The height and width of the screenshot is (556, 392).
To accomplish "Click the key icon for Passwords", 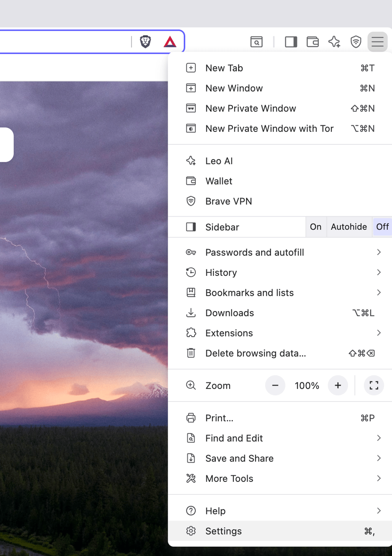I will [191, 252].
